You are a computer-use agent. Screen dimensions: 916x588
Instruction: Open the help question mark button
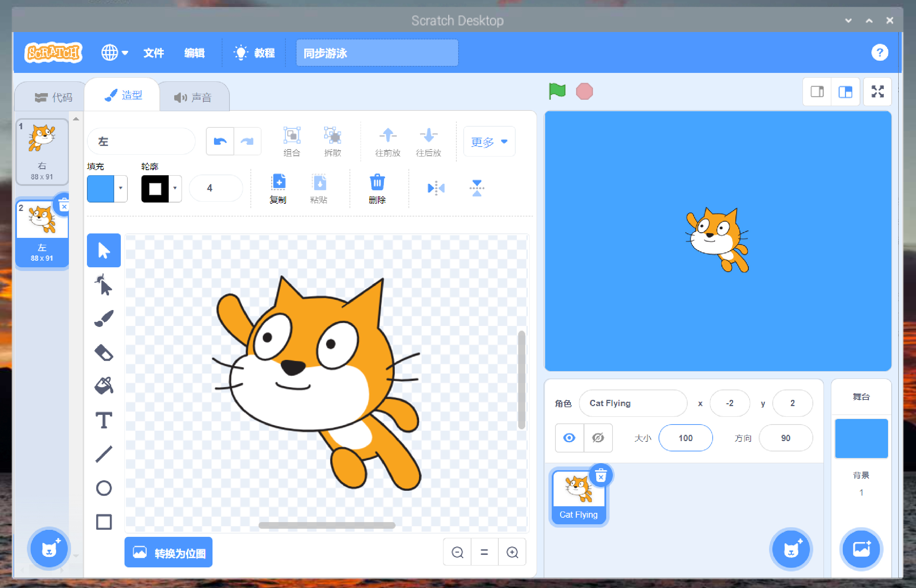tap(879, 53)
